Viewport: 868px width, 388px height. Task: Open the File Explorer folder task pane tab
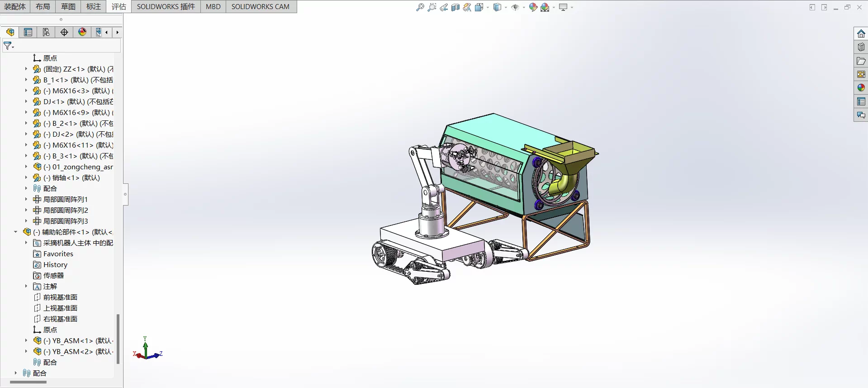[x=861, y=61]
